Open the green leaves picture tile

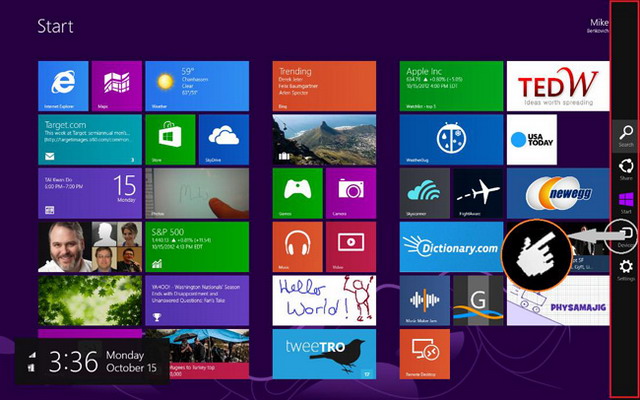tap(90, 300)
